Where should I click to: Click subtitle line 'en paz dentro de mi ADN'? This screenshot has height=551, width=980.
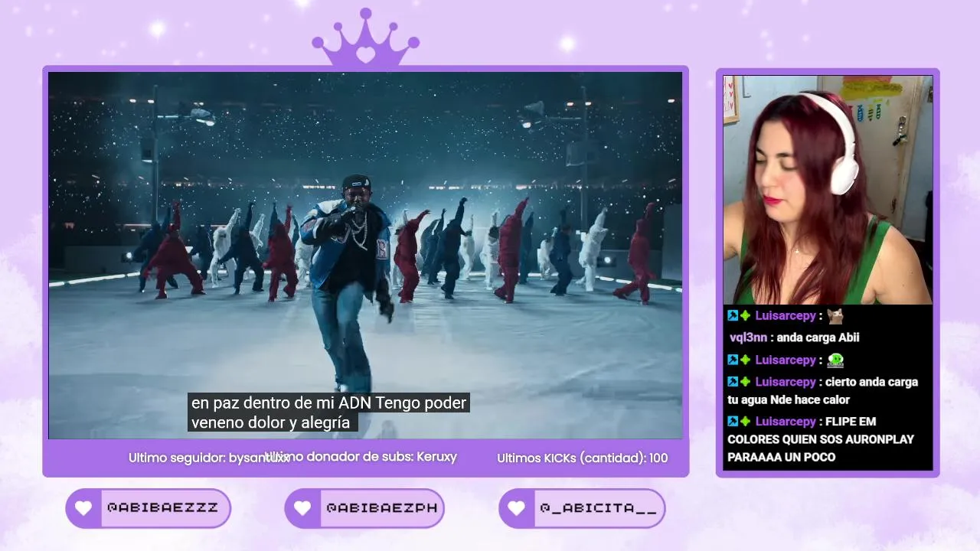[x=328, y=403]
